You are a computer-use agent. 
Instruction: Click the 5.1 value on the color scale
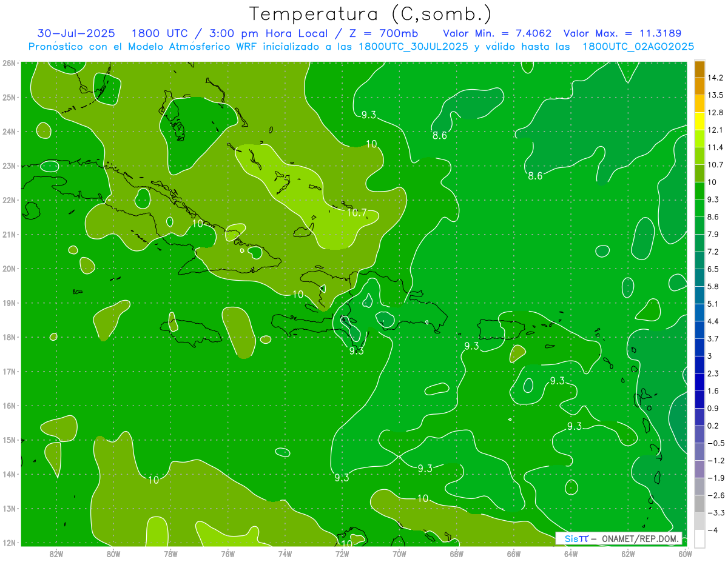pos(713,304)
